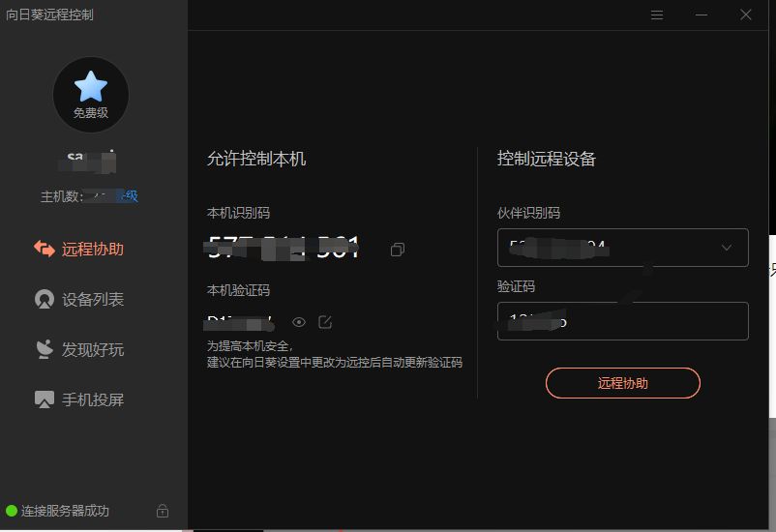Viewport: 776px width, 532px height.
Task: Click tip line 建议在向日葵设置中更改为远控后自动更新验证码
Action: tap(335, 363)
